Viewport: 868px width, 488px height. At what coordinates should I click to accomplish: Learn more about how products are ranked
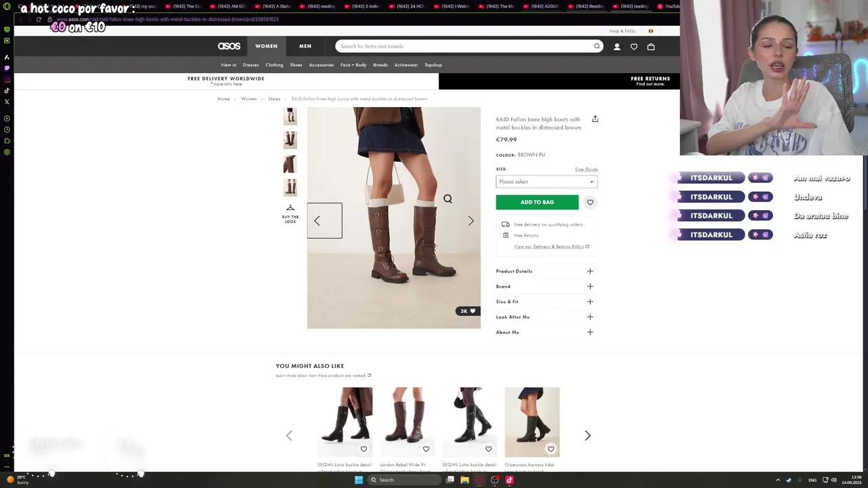tap(323, 375)
